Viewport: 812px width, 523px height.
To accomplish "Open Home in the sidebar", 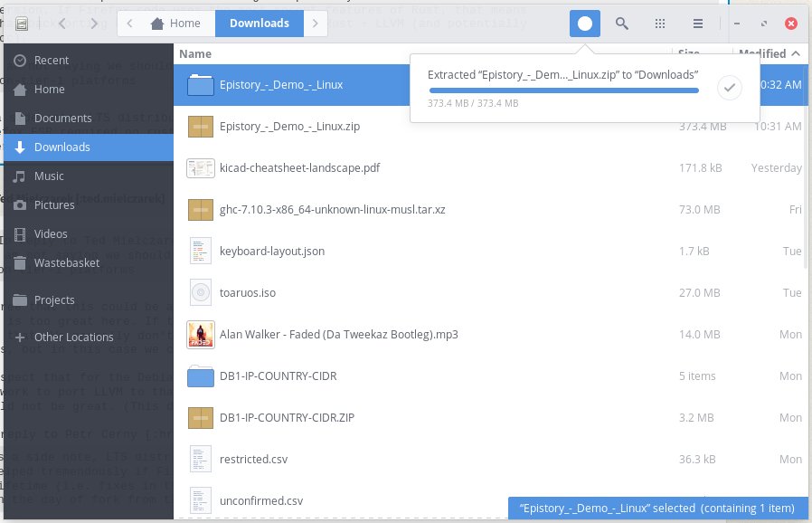I will coord(89,90).
